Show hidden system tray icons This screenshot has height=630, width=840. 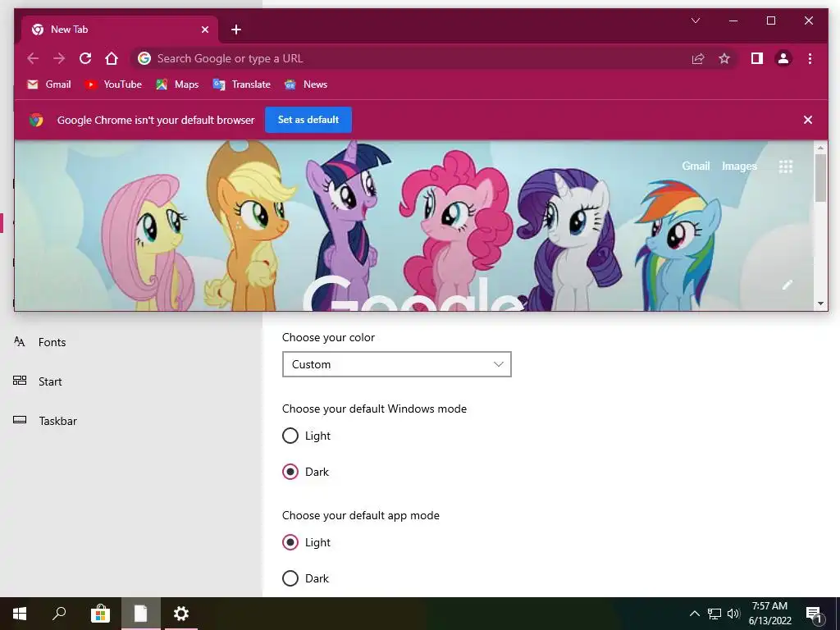pos(694,614)
